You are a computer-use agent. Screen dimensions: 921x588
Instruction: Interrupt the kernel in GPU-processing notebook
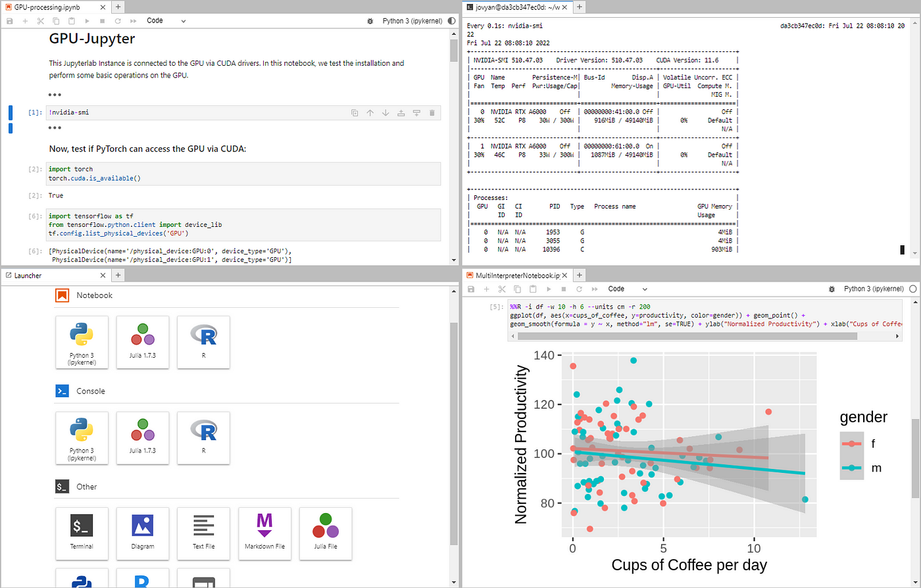pos(103,21)
